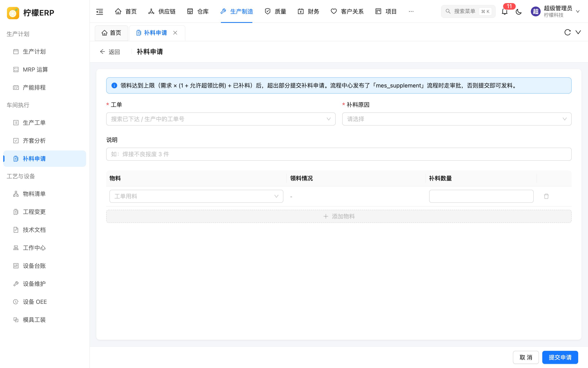
Task: Open the 供应链 navigation menu
Action: 162,11
